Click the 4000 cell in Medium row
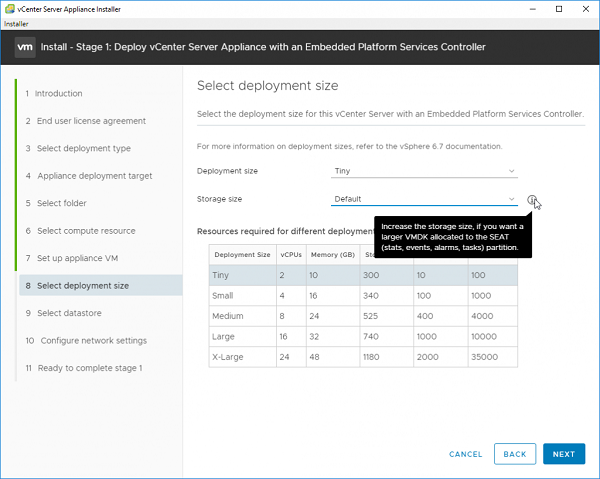This screenshot has width=600, height=479. pos(492,316)
